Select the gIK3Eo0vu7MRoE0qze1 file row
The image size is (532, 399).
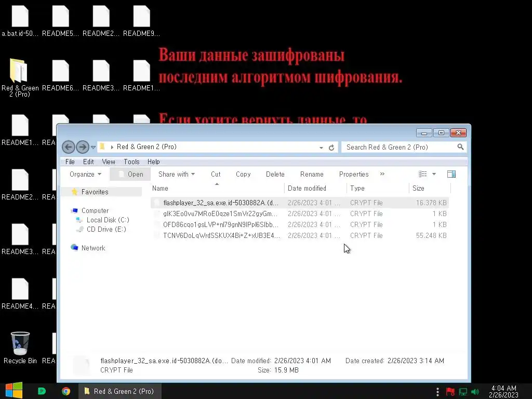[300, 214]
